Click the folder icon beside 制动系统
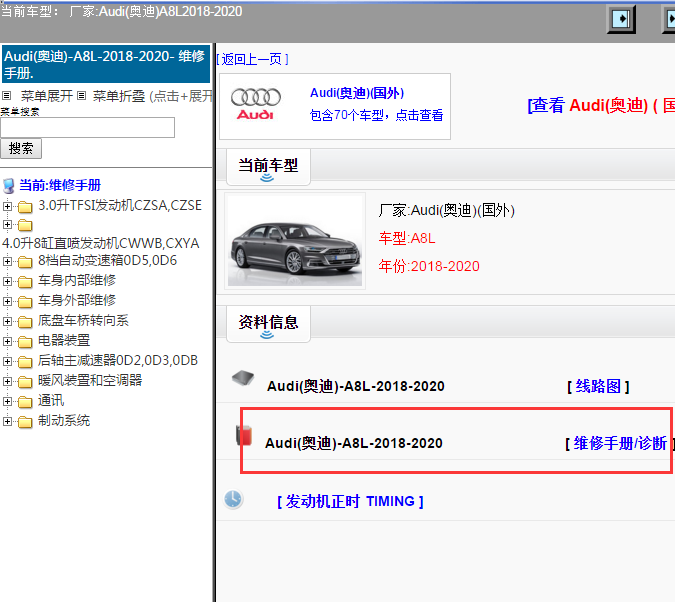Viewport: 675px width, 602px height. click(25, 422)
